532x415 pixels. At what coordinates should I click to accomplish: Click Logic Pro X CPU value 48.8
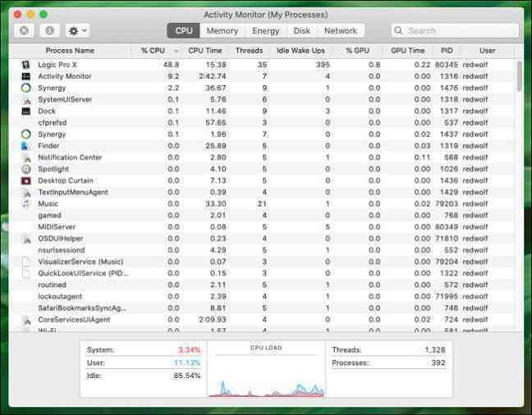click(171, 65)
